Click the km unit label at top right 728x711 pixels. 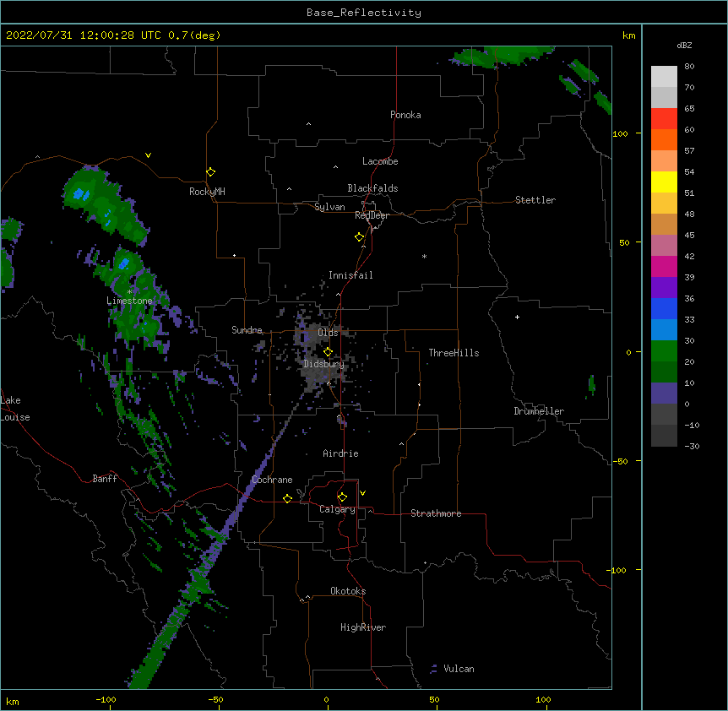click(x=628, y=35)
